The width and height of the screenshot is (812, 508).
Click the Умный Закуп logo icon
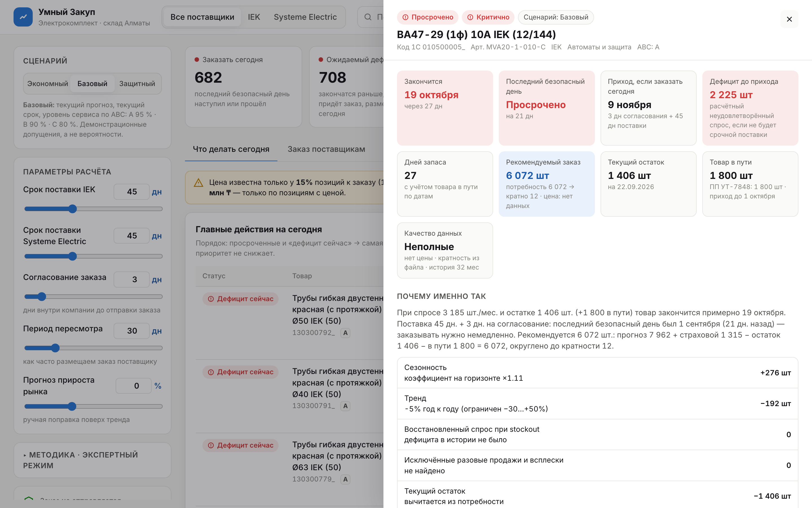click(x=23, y=17)
